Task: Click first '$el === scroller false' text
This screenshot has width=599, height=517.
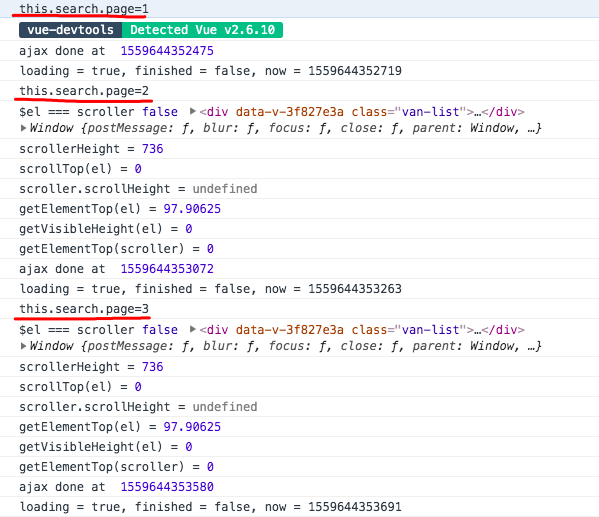Action: (99, 112)
